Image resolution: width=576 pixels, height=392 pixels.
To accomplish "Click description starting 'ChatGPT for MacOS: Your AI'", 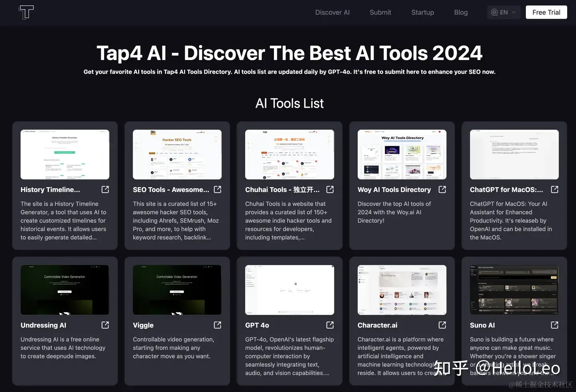I will [x=511, y=220].
